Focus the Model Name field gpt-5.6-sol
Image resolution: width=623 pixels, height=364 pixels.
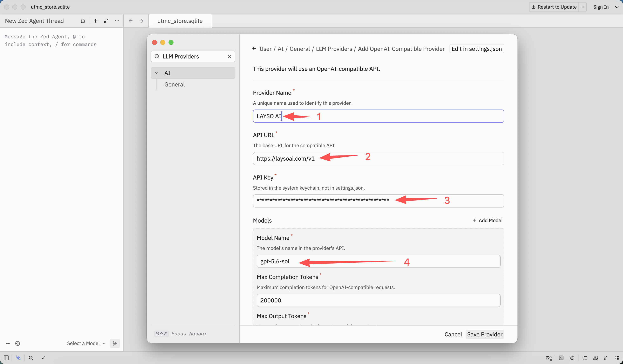(378, 261)
